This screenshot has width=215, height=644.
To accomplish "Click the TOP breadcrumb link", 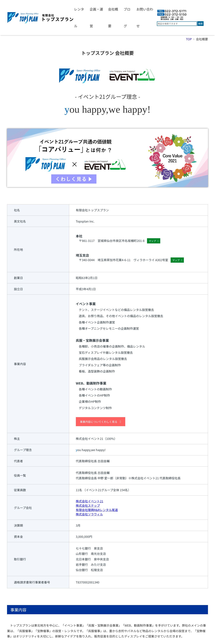I will click(x=189, y=39).
